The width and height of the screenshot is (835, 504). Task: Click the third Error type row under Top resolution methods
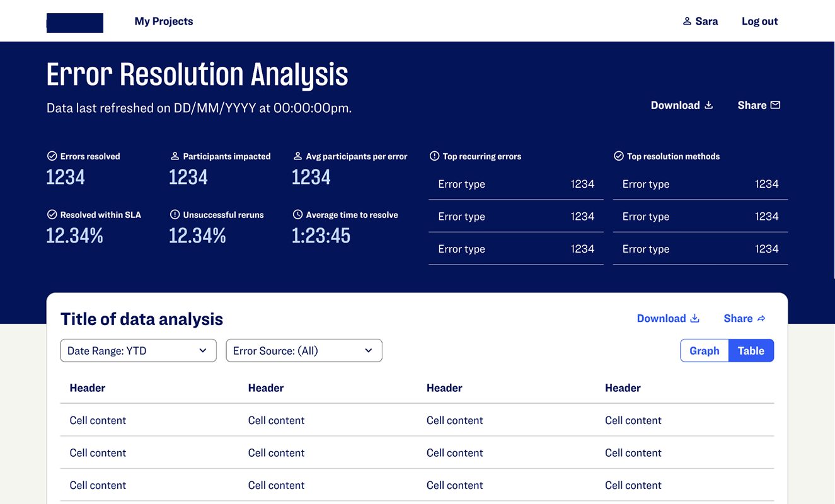click(x=700, y=249)
